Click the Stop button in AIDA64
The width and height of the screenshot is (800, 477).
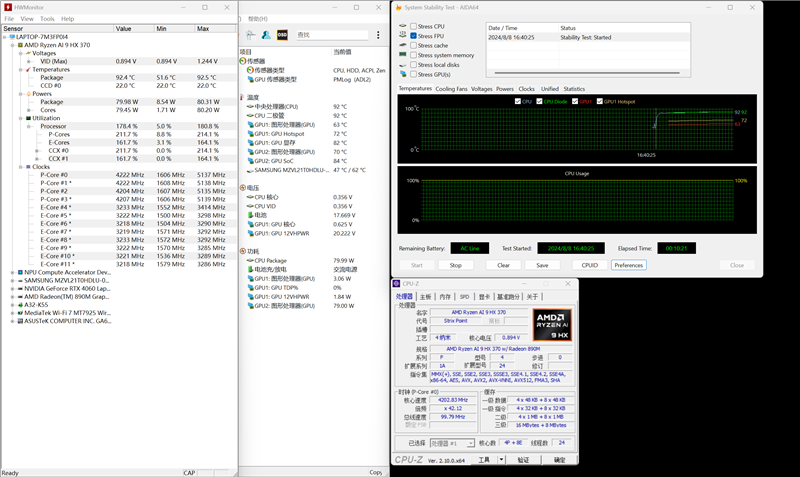tap(456, 265)
